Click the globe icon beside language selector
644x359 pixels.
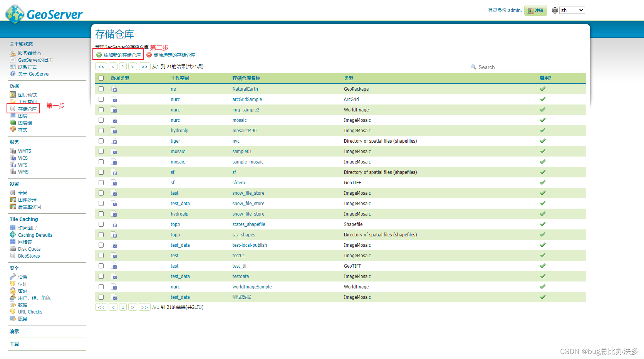(555, 10)
